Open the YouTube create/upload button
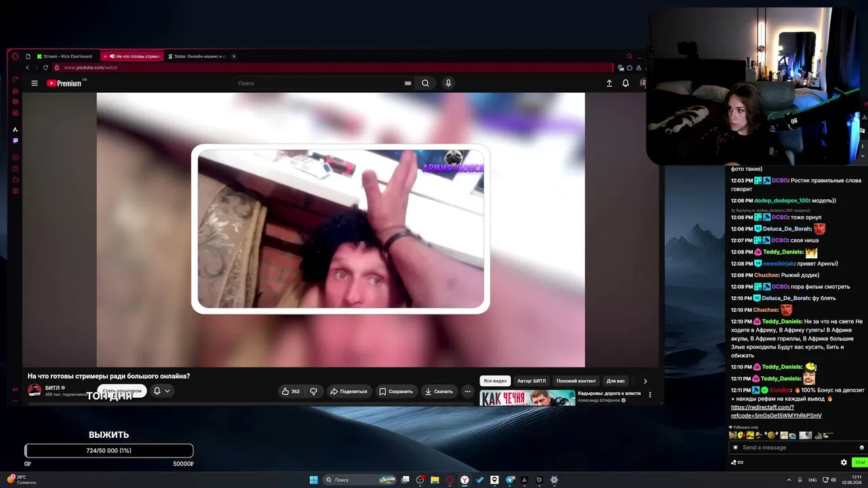The width and height of the screenshot is (868, 488). pos(609,83)
